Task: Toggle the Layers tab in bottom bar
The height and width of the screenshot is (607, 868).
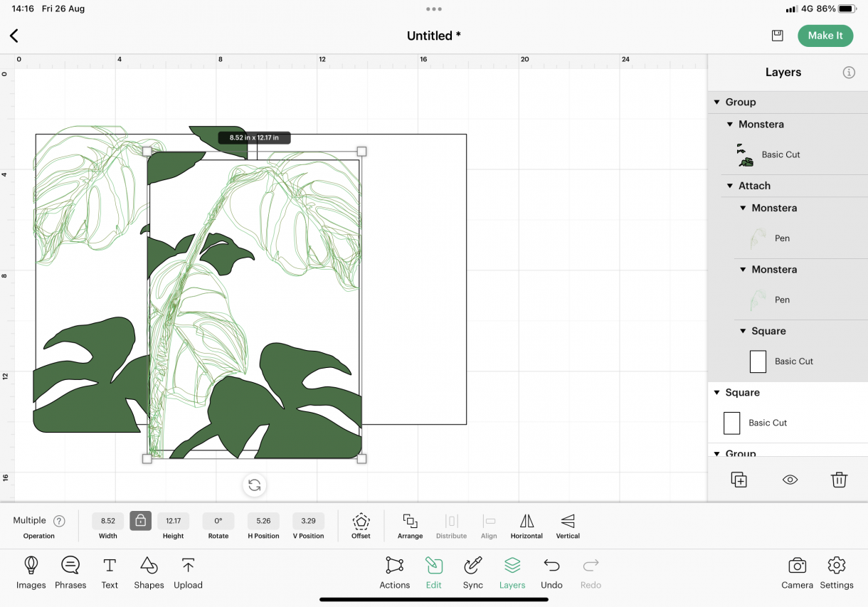Action: [512, 573]
